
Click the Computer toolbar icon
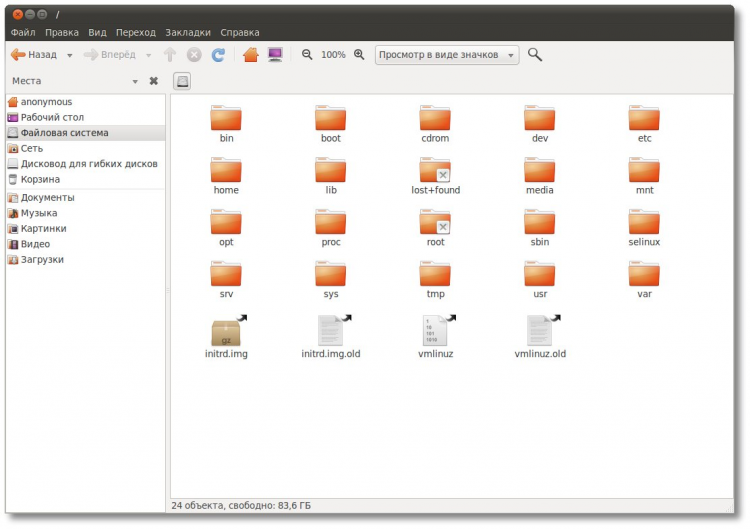pyautogui.click(x=275, y=55)
